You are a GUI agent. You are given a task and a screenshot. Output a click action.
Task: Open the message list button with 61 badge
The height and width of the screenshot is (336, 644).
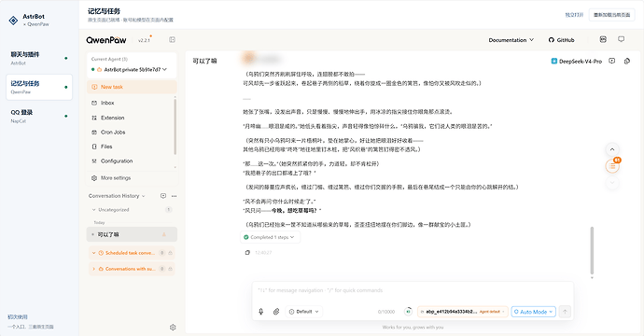point(612,166)
